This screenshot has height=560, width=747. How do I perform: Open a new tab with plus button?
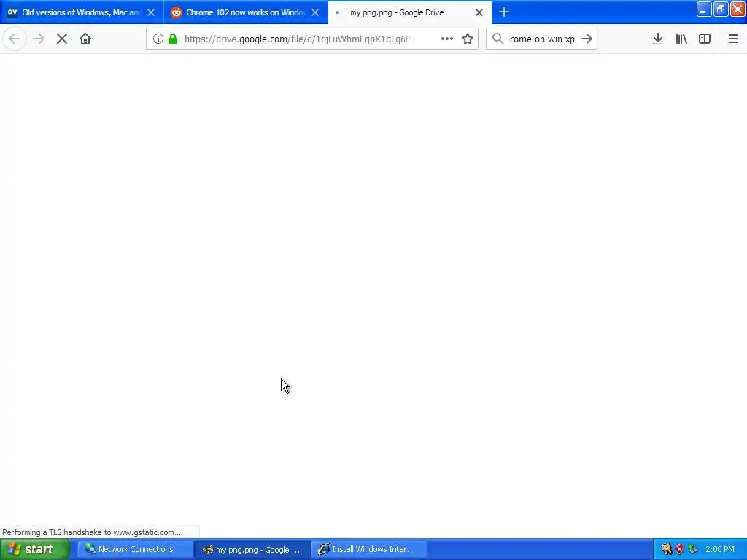pyautogui.click(x=504, y=12)
